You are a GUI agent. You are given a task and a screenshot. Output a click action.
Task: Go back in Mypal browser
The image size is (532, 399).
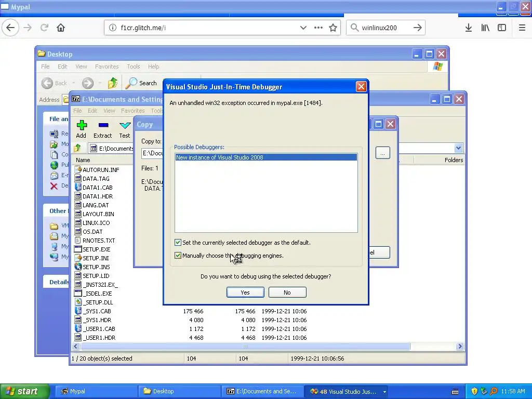tap(10, 28)
